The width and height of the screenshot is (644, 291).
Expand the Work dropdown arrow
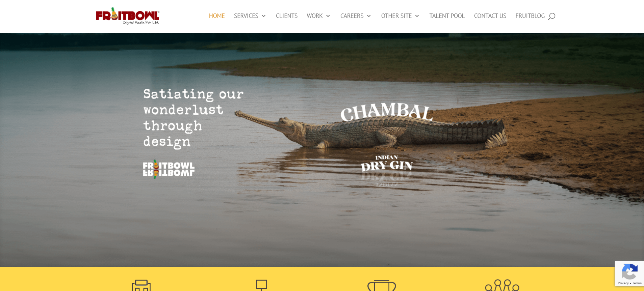click(328, 16)
